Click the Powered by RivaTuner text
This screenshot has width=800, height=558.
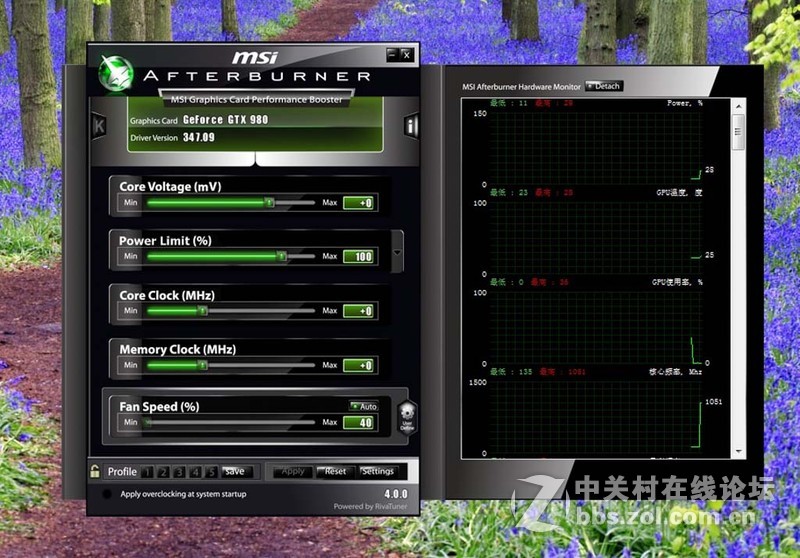pyautogui.click(x=370, y=506)
